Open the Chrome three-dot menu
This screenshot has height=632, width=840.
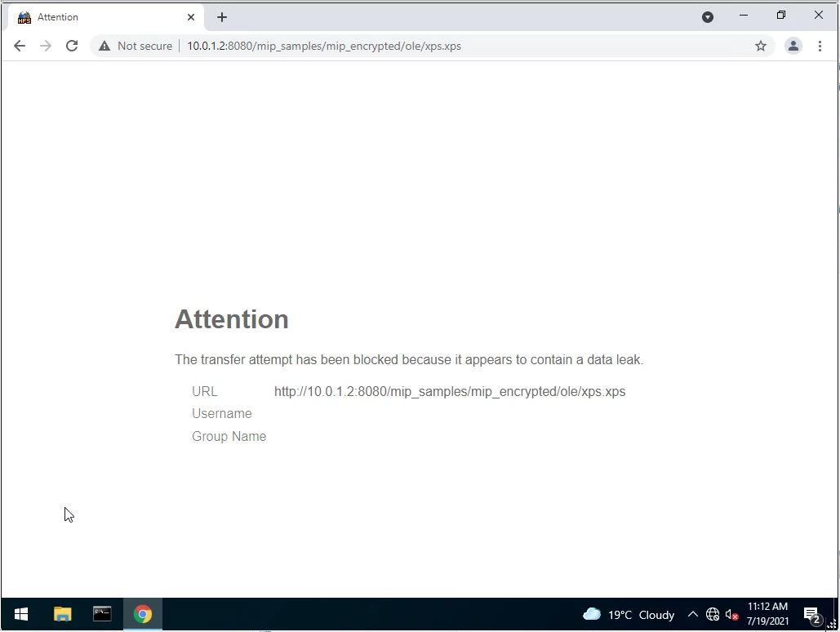click(820, 46)
